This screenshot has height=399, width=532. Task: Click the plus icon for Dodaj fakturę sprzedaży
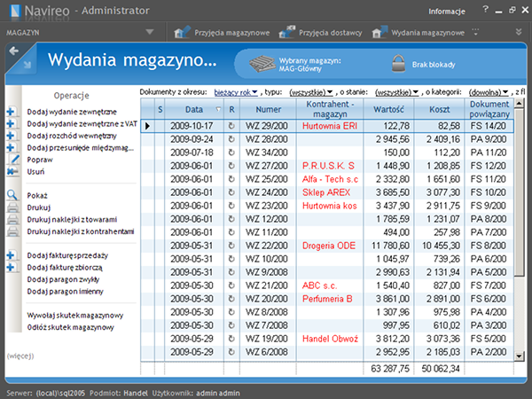click(x=12, y=255)
